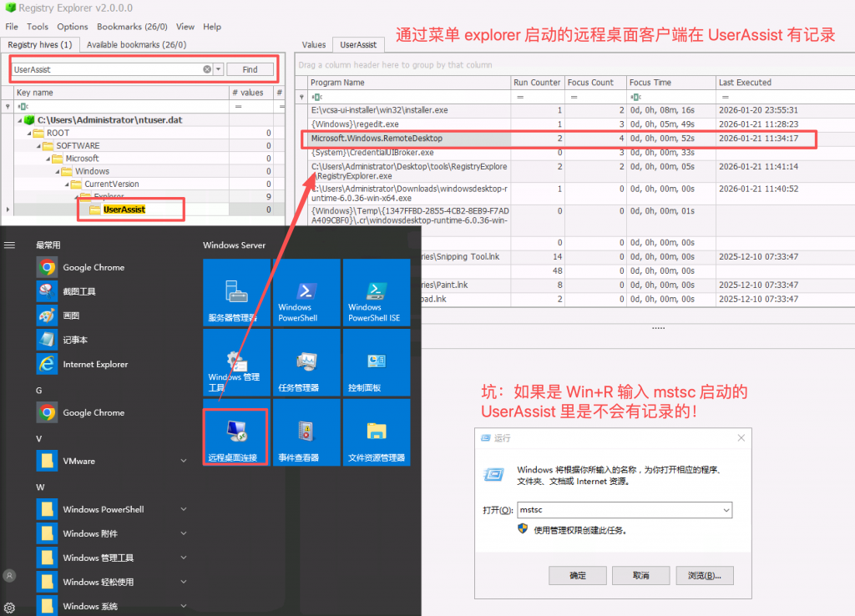Select the UserAssist registry key
855x616 pixels.
tap(124, 210)
